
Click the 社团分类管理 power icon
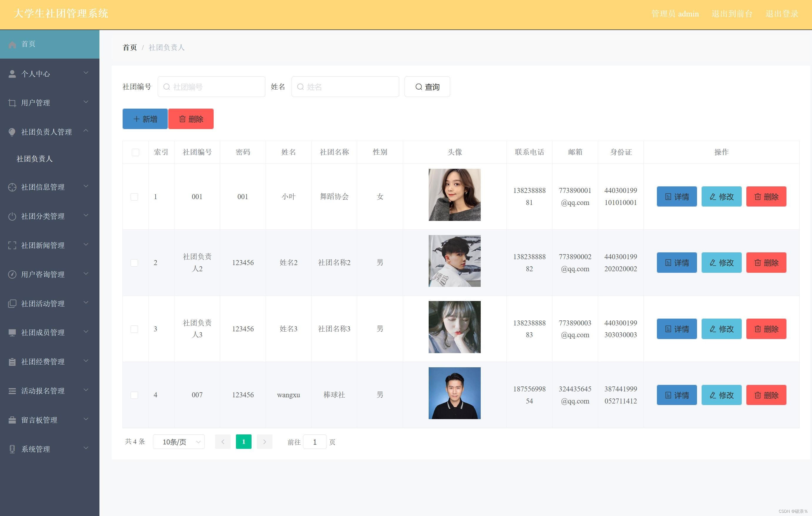[x=12, y=216]
